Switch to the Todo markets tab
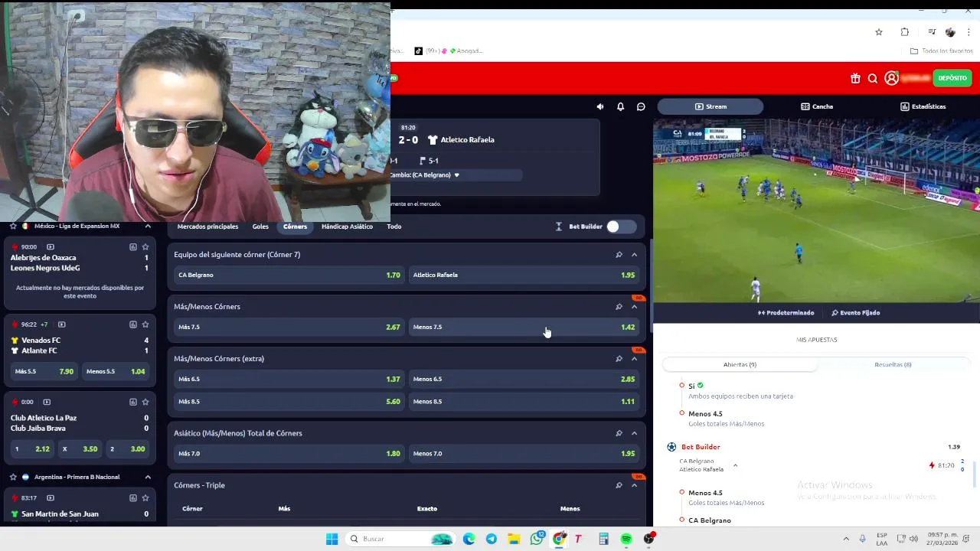 click(394, 227)
